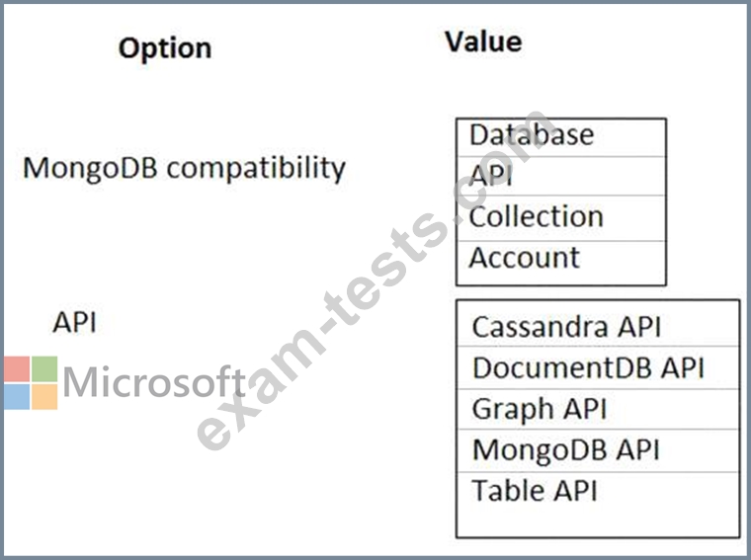
Task: Click the Microsoft wordmark text
Action: (x=154, y=381)
